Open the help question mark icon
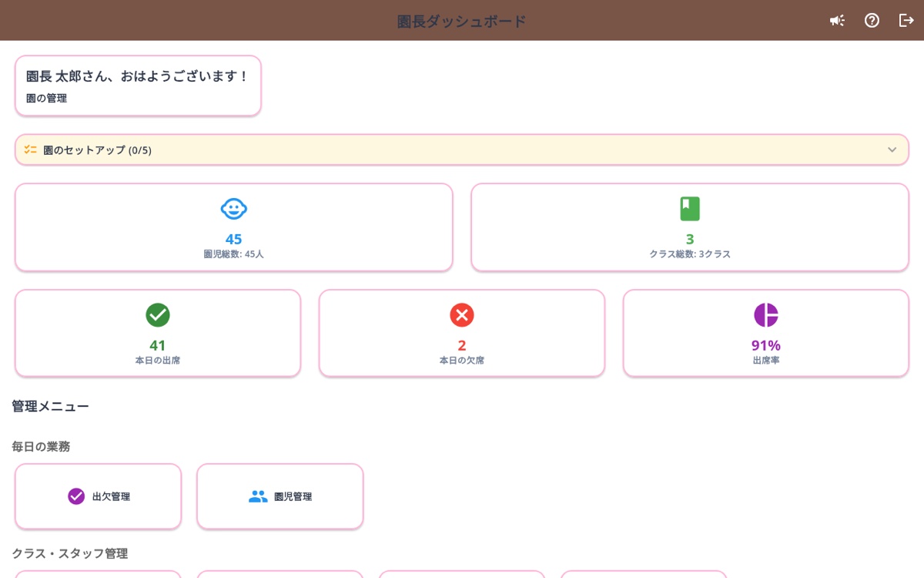924x578 pixels. 872,21
